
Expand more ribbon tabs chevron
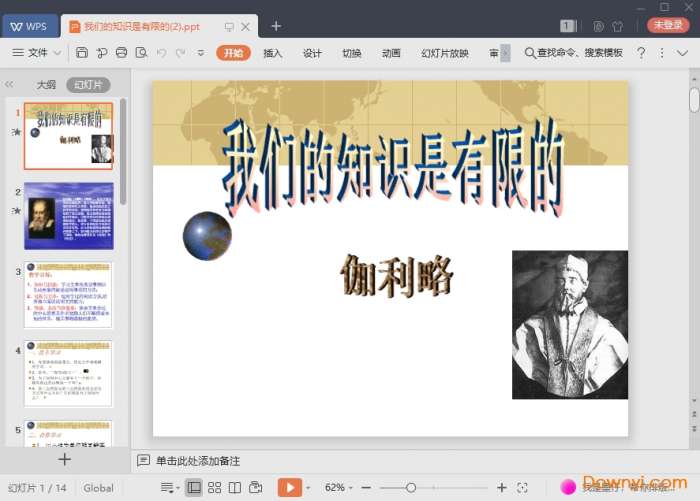click(x=505, y=53)
